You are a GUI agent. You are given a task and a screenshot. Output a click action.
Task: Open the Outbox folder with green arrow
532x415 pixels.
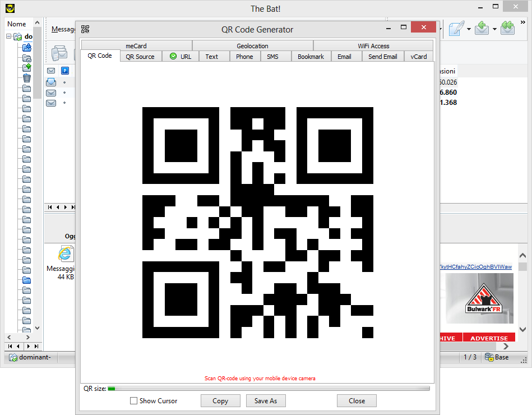point(27,67)
